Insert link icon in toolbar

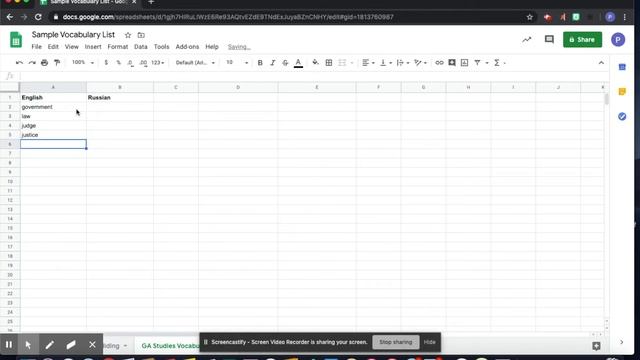pos(439,63)
